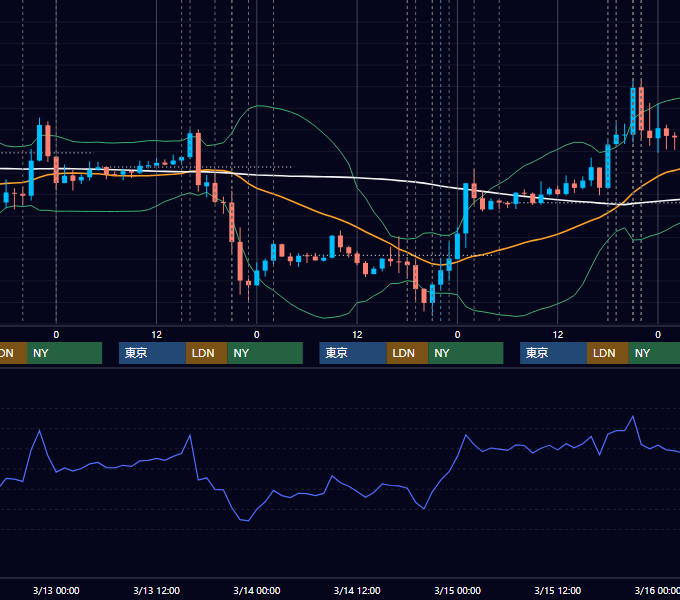Click the 3/13 12:00 time axis label
The width and height of the screenshot is (680, 600).
point(157,590)
